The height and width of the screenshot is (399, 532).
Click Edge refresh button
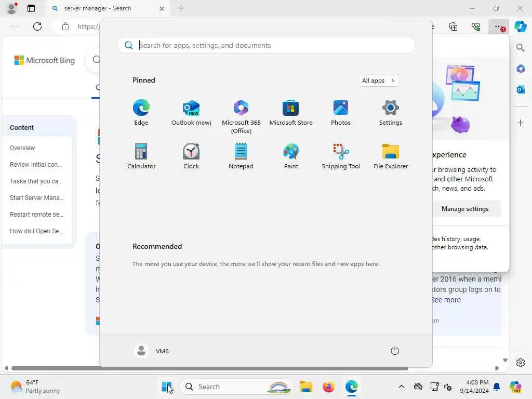[x=37, y=26]
